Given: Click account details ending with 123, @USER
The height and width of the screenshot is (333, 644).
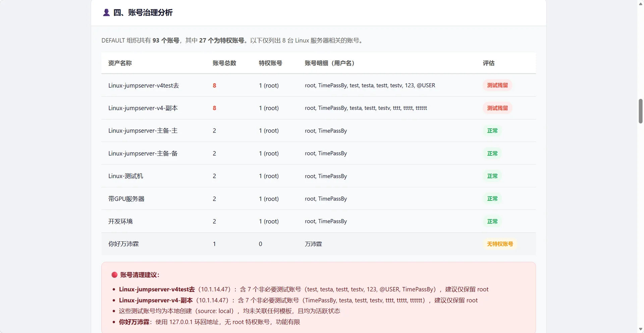Looking at the screenshot, I should (x=370, y=85).
